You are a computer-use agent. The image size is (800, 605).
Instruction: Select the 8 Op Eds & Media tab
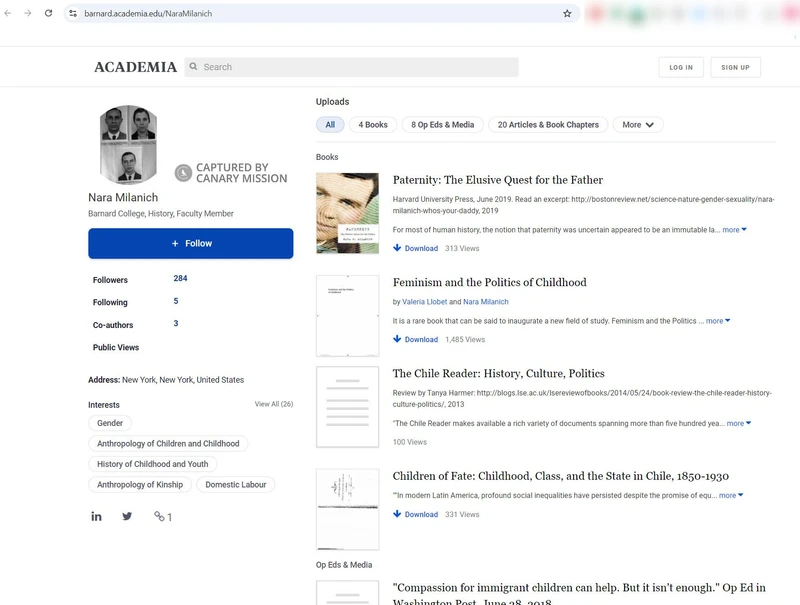(442, 125)
